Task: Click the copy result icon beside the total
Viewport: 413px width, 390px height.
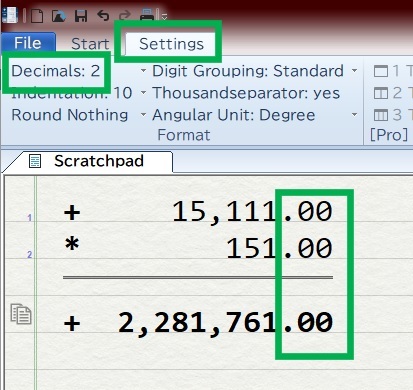Action: 21,314
